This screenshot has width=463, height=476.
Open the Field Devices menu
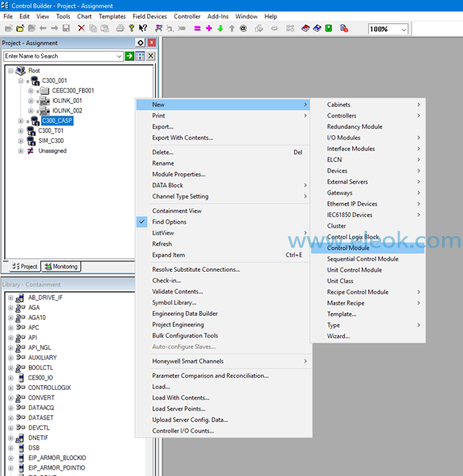150,16
